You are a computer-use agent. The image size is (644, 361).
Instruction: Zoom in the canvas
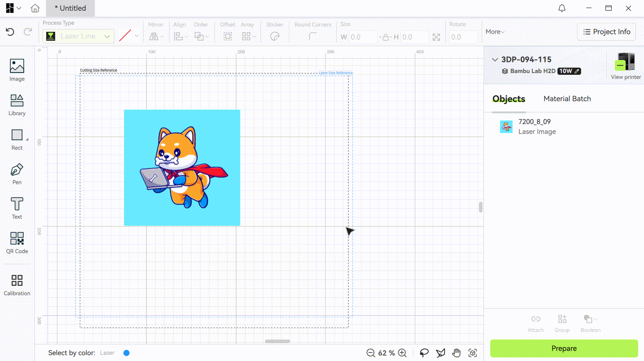402,353
